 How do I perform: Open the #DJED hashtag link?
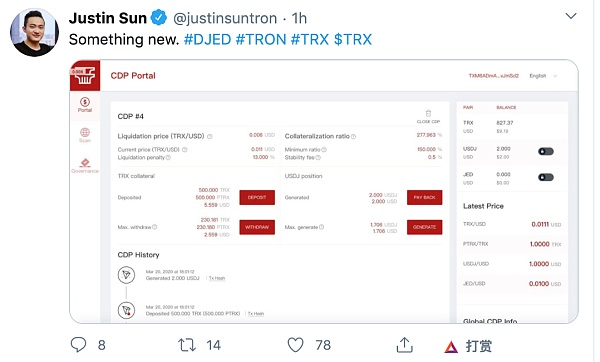click(x=207, y=39)
